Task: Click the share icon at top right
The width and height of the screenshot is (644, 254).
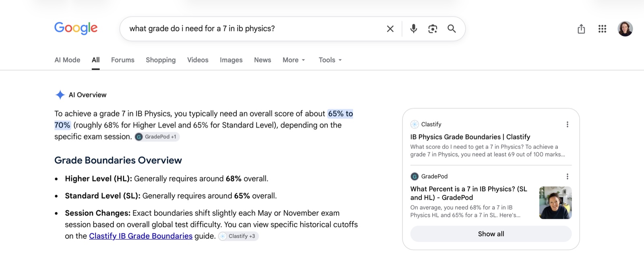Action: [x=581, y=29]
